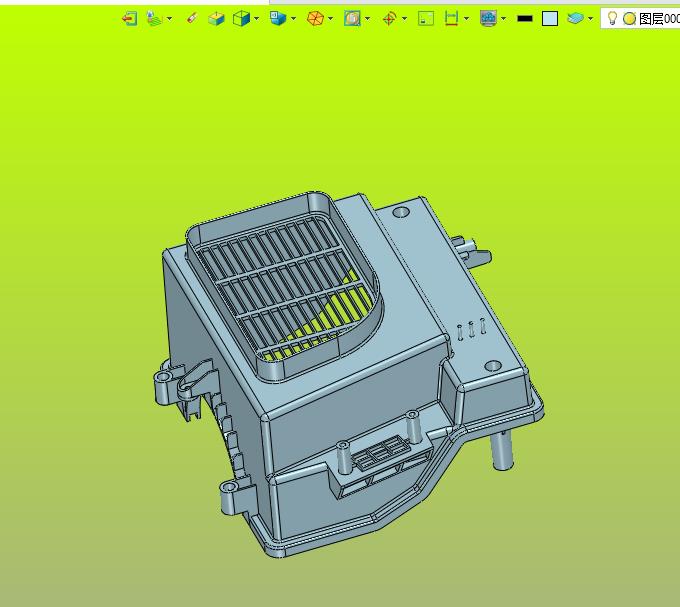
Task: Expand dropdown next to blue cube icon
Action: click(x=294, y=19)
